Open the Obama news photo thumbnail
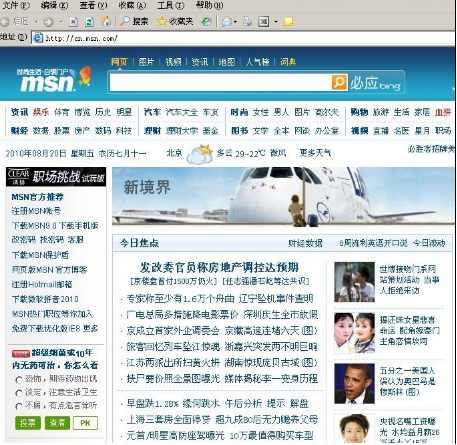This screenshot has width=457, height=445. 354,383
